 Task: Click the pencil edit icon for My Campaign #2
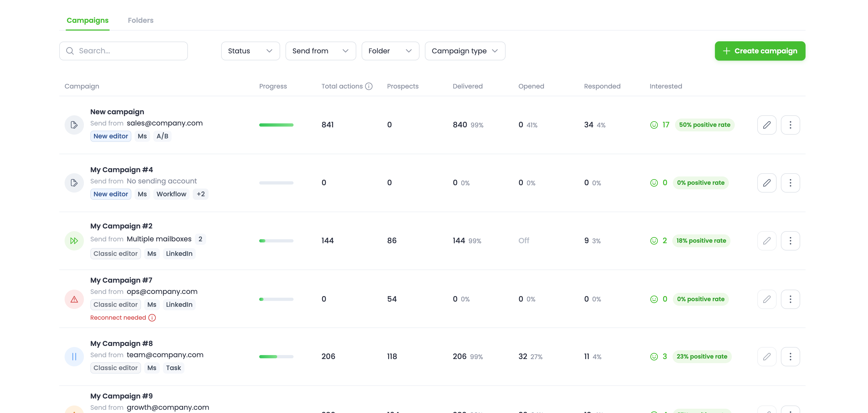(x=767, y=241)
